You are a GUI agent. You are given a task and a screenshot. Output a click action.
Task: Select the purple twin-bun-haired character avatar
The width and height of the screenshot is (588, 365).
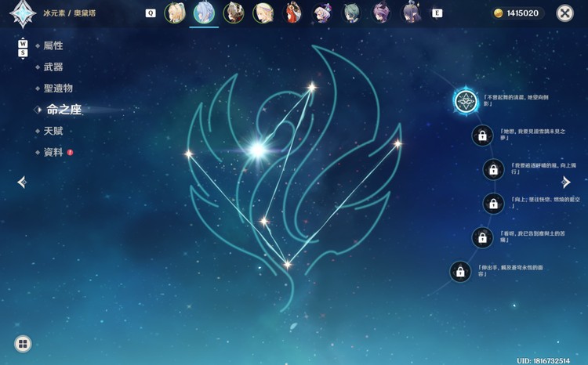tap(381, 13)
